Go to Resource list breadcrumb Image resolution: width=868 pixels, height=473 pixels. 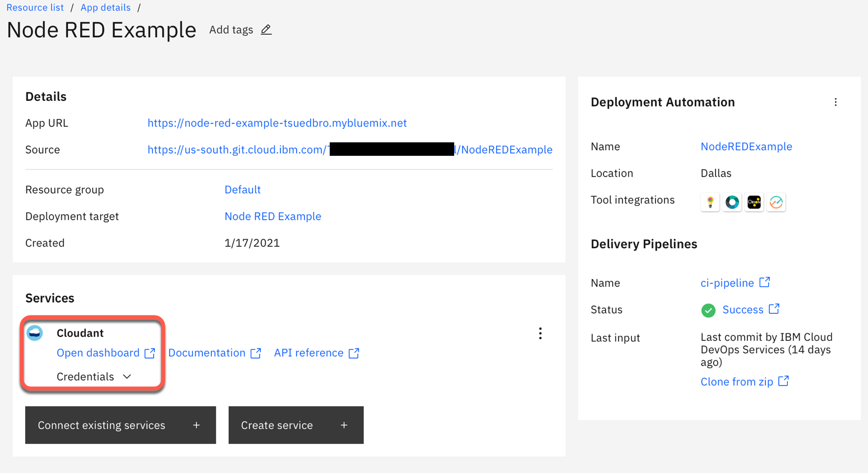click(35, 7)
